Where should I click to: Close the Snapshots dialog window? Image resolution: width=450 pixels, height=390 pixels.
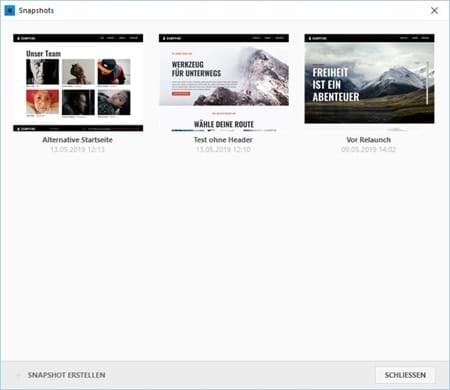(x=434, y=11)
